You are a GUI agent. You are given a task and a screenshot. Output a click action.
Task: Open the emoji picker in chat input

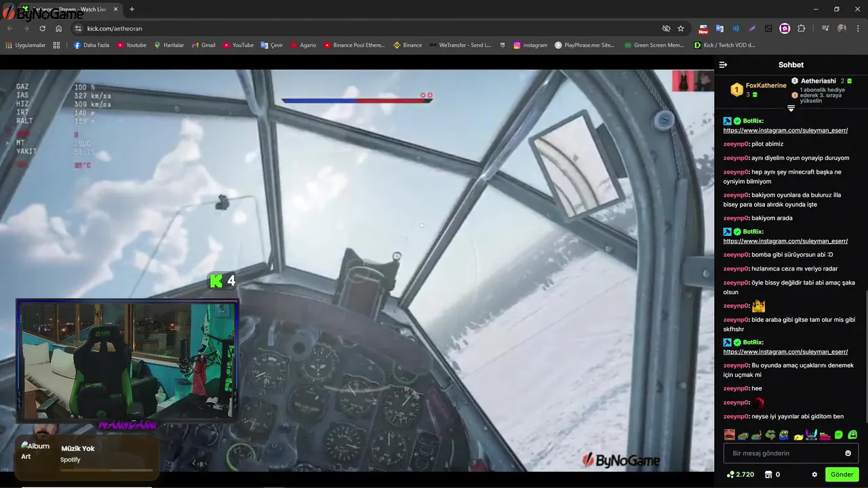pos(848,453)
